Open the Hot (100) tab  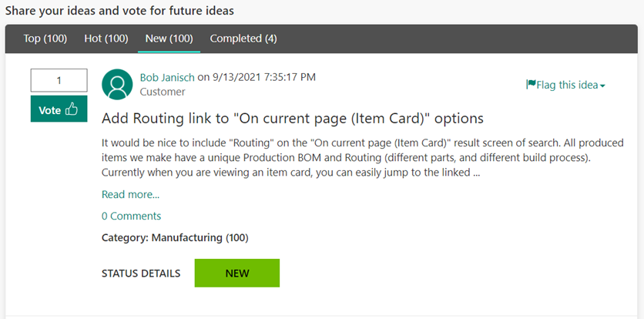click(x=106, y=39)
